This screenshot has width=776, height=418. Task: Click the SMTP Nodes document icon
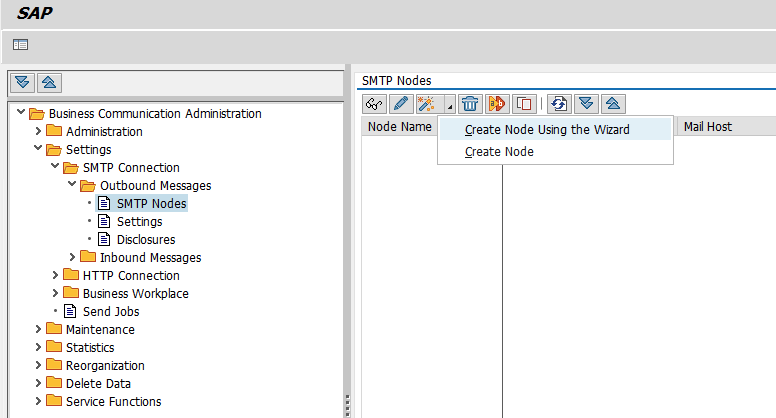point(104,203)
